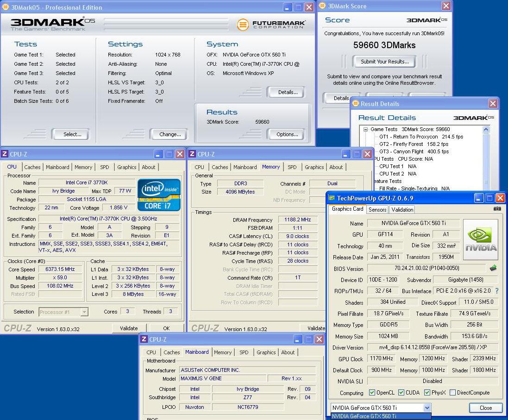Click the BIOS save chip icon in GPU-Z
The height and width of the screenshot is (420, 508).
(493, 268)
